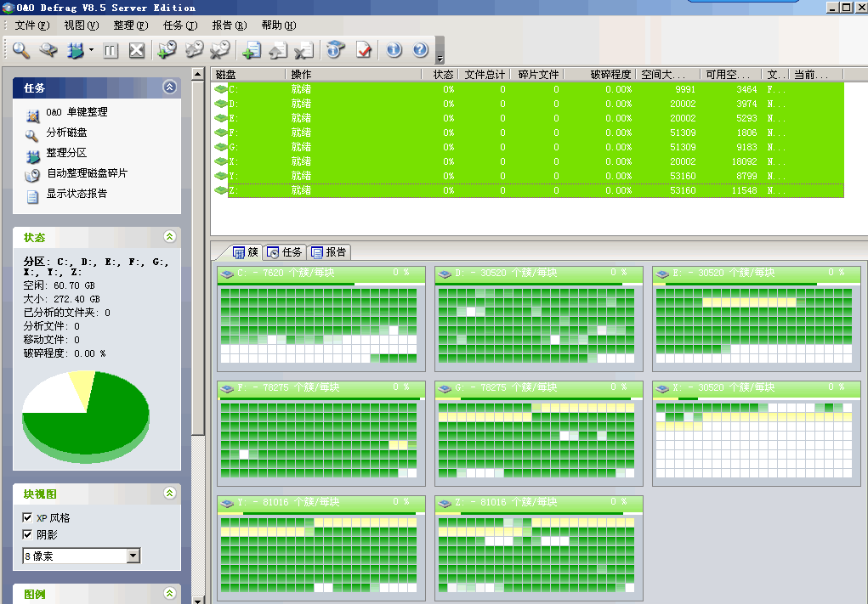Switch to the 任务 tab in the lower pane
This screenshot has height=604, width=868.
[x=285, y=252]
